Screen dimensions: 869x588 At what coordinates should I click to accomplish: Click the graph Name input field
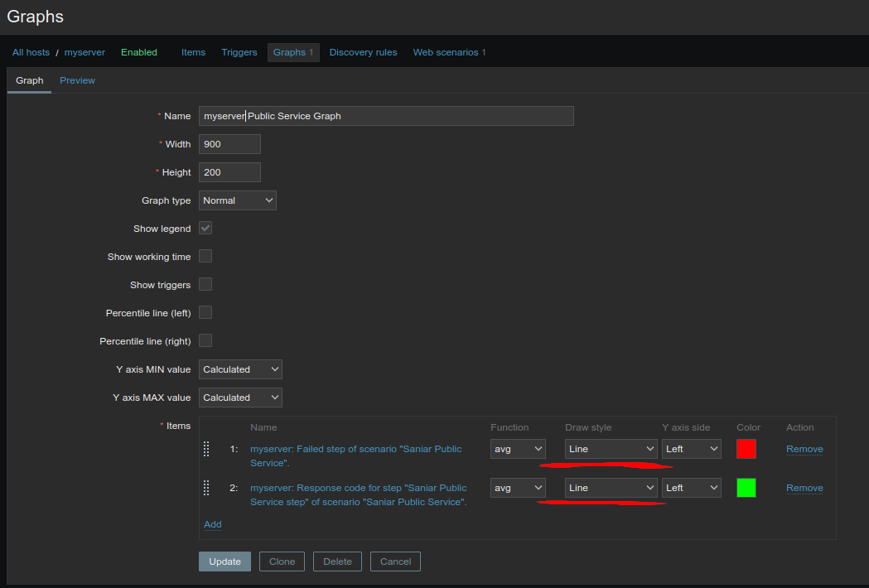coord(386,116)
